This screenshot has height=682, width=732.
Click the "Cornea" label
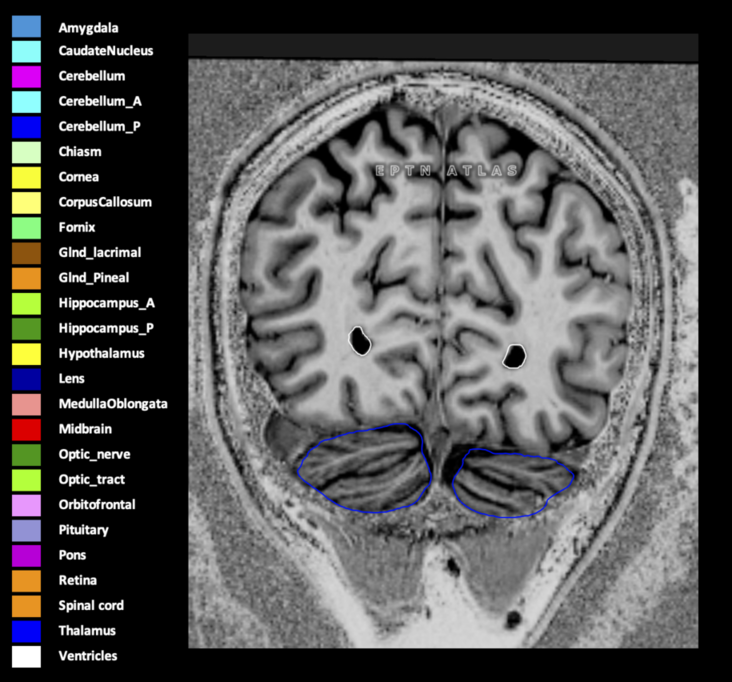pyautogui.click(x=78, y=176)
